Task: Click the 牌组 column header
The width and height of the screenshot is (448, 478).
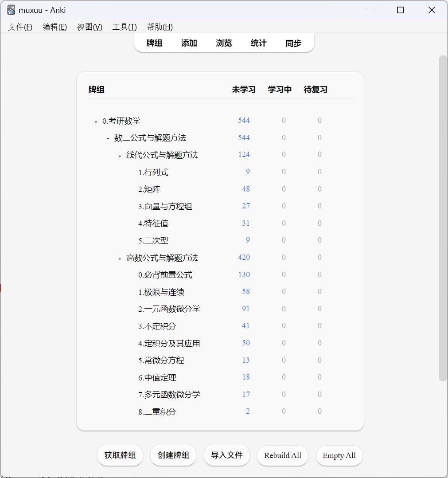Action: [x=96, y=90]
